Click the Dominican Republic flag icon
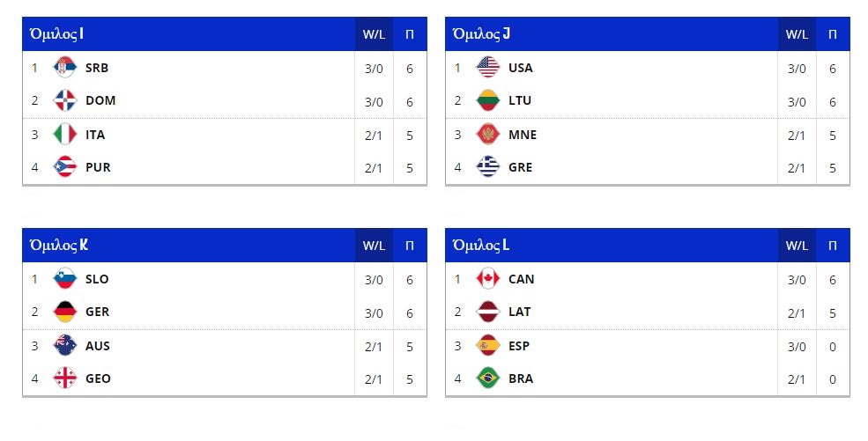Screen dimensions: 868x441 [x=65, y=100]
